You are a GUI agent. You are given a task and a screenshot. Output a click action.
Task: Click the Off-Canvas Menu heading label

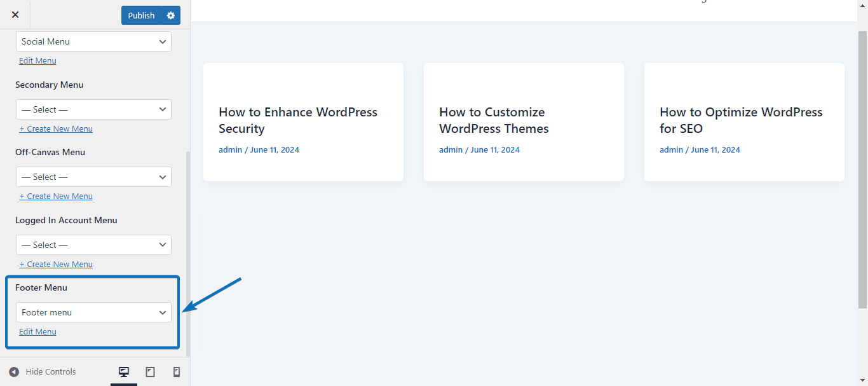click(50, 152)
